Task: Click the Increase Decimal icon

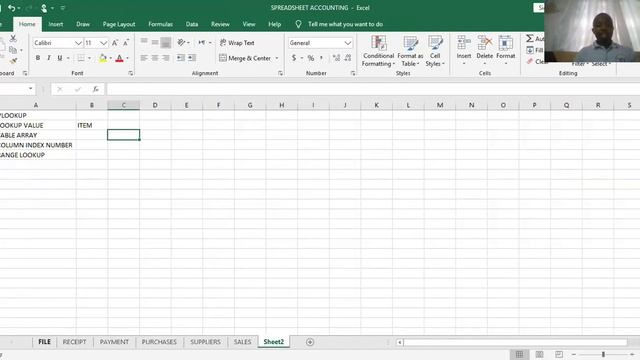Action: 336,58
